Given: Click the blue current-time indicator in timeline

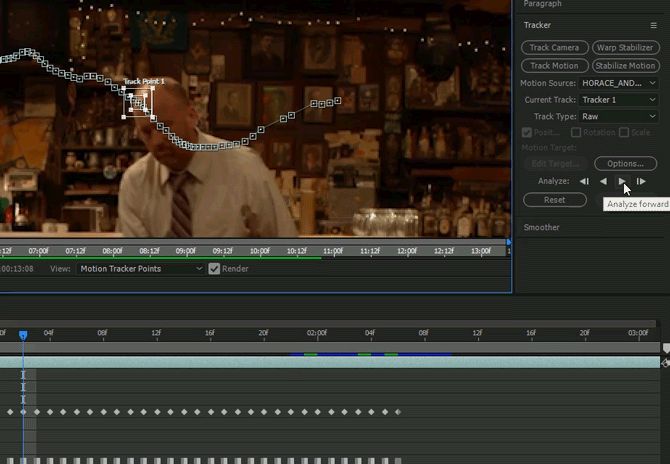Looking at the screenshot, I should click(x=23, y=335).
